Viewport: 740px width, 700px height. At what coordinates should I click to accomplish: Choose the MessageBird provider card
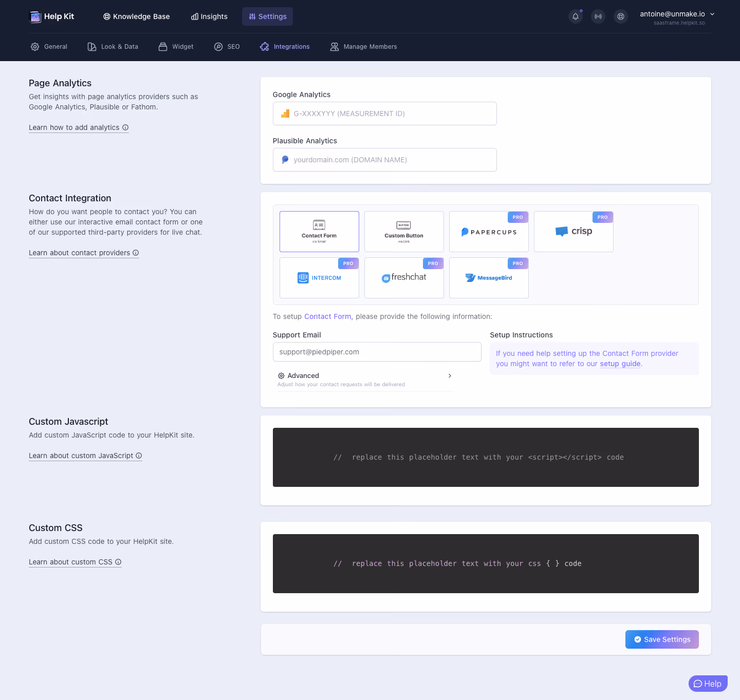(x=489, y=278)
